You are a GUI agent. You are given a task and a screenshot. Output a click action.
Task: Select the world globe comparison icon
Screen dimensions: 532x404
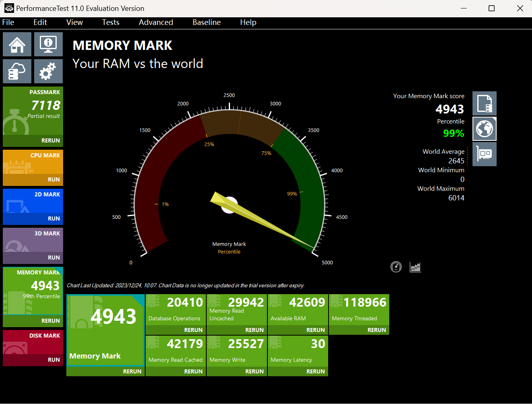(484, 129)
